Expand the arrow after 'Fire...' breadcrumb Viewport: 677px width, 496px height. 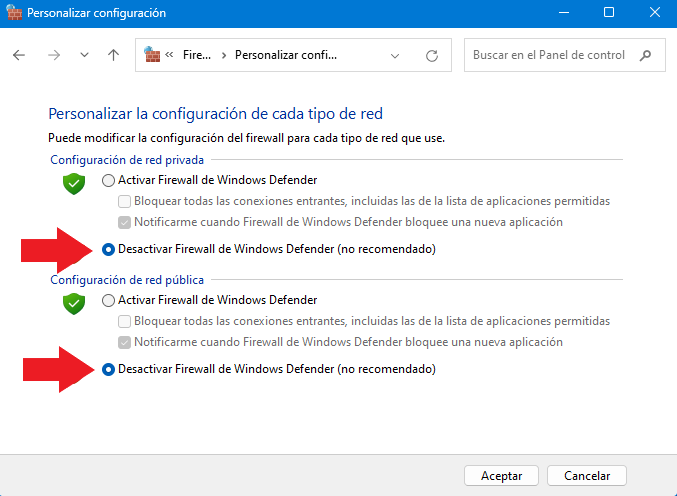click(224, 55)
